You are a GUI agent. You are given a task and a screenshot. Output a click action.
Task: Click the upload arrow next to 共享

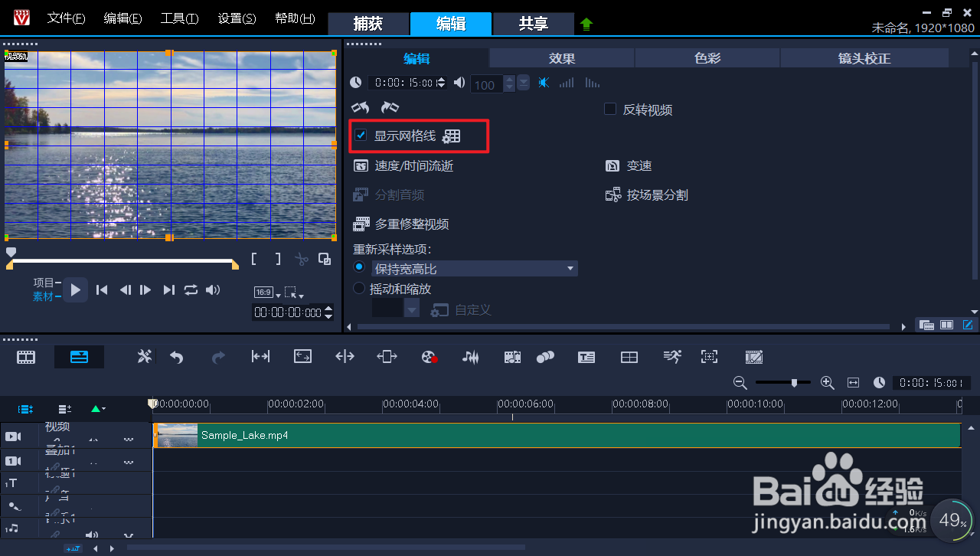coord(586,24)
